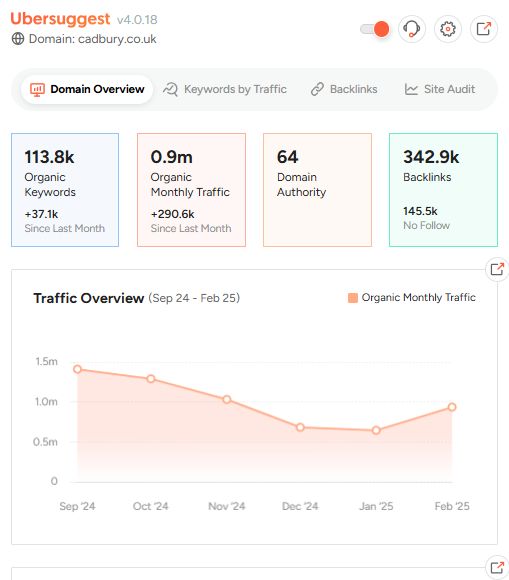Click the Site Audit chart icon

click(x=411, y=89)
